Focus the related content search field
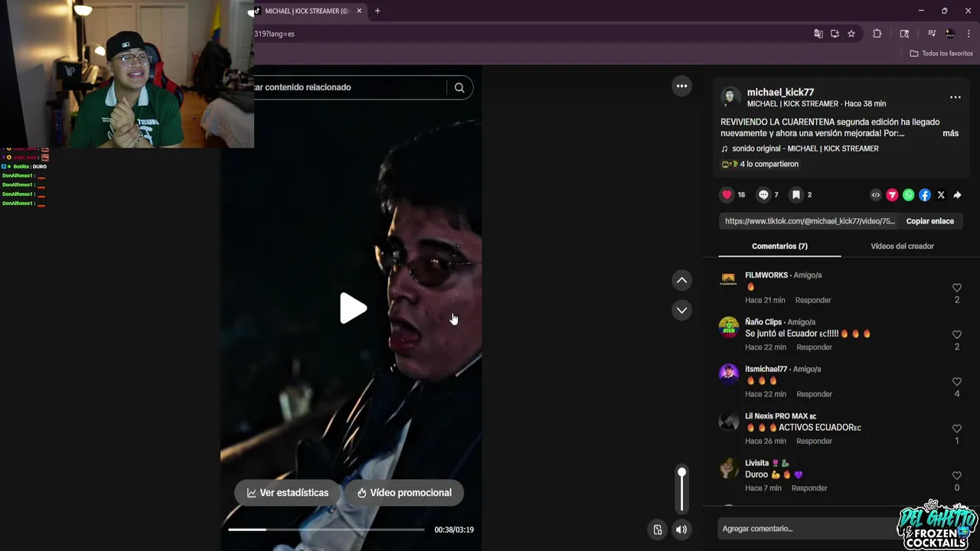The image size is (980, 551). [x=349, y=87]
